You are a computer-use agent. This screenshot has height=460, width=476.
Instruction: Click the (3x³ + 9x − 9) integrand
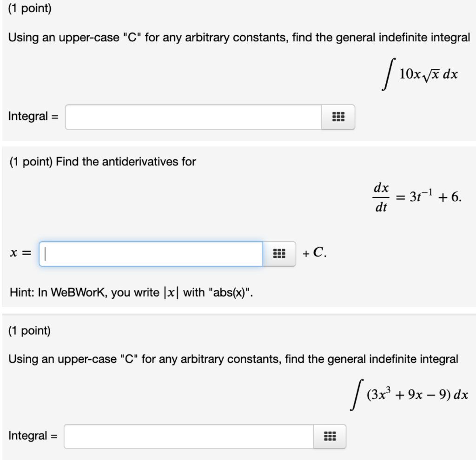409,393
